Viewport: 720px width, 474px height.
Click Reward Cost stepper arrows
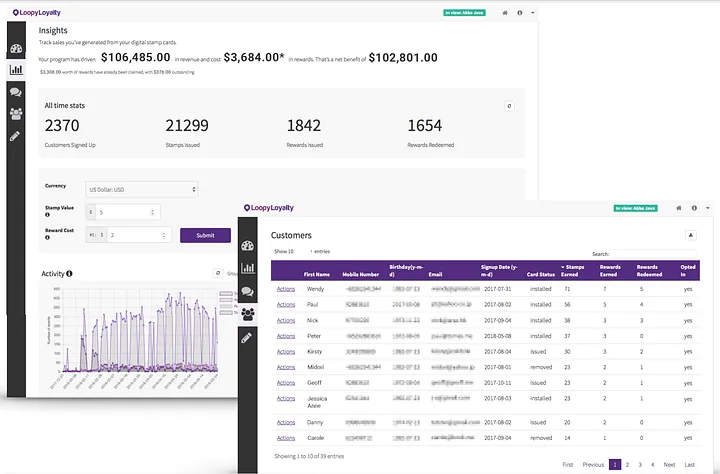coord(163,235)
